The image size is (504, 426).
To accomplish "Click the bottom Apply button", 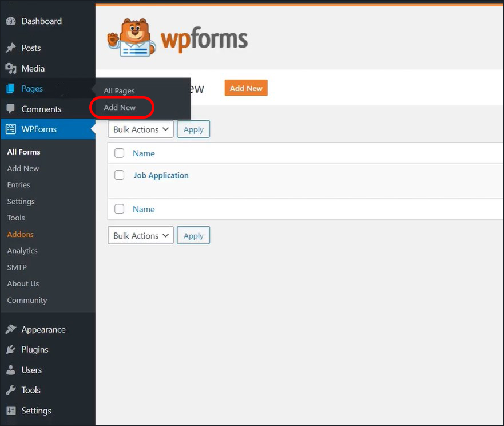I will click(193, 235).
